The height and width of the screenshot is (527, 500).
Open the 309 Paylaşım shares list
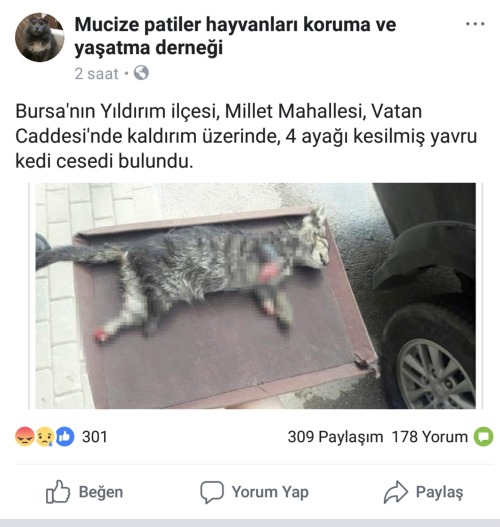point(335,437)
